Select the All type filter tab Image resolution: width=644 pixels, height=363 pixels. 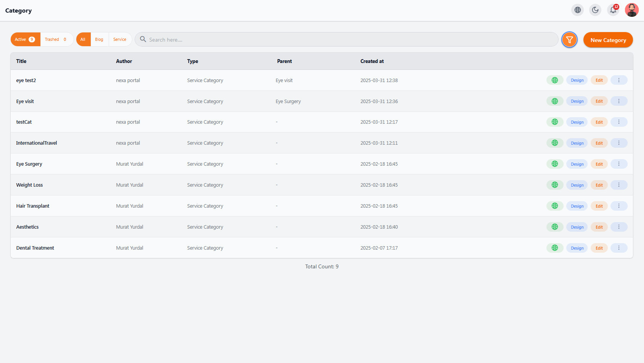83,39
